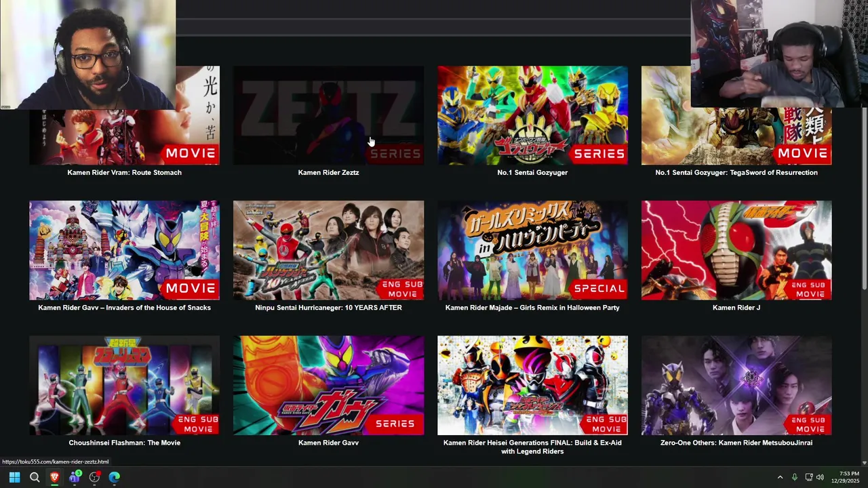Open the Kamen Rider Vram movie poster
Image resolution: width=868 pixels, height=488 pixels.
(124, 136)
